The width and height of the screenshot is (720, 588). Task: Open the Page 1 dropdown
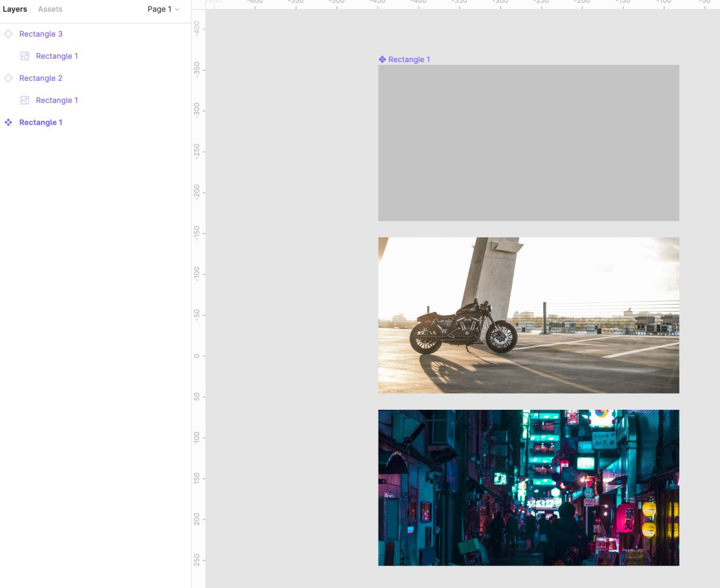(x=163, y=9)
